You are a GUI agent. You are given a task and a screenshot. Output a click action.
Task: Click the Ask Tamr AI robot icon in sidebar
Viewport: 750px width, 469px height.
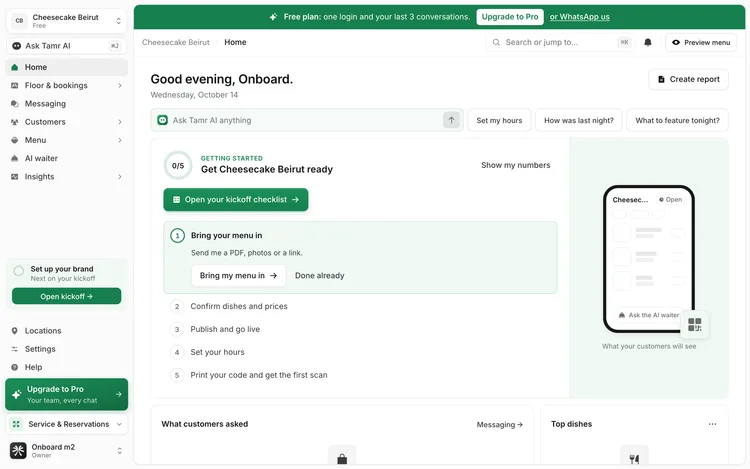[x=16, y=46]
